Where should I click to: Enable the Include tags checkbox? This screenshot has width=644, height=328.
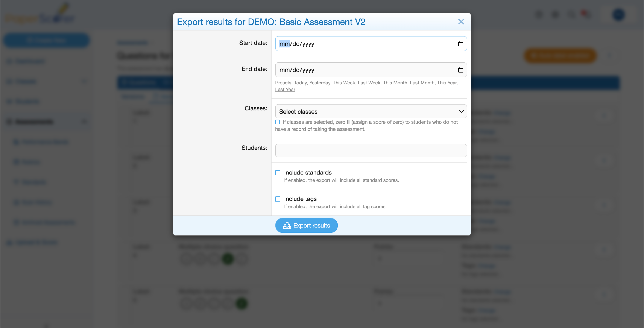coord(278,199)
